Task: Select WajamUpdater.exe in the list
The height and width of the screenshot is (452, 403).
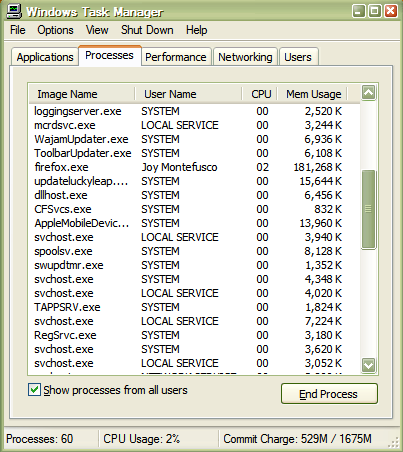Action: [x=194, y=139]
